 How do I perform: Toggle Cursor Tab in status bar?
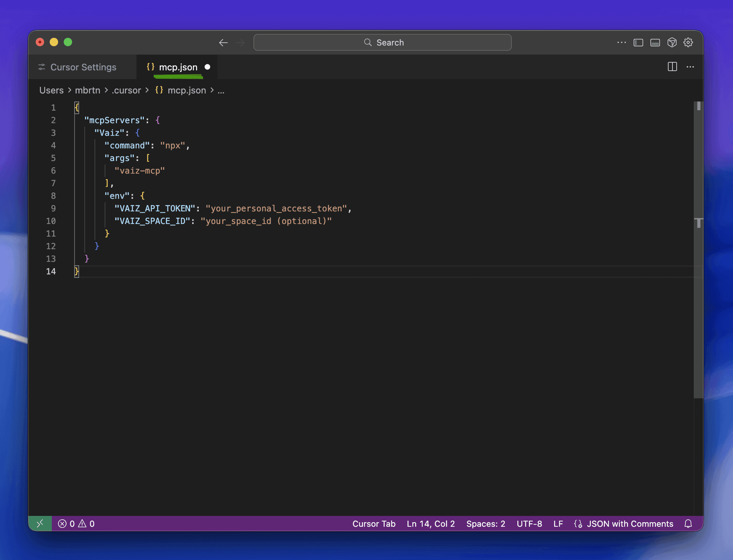(x=374, y=524)
